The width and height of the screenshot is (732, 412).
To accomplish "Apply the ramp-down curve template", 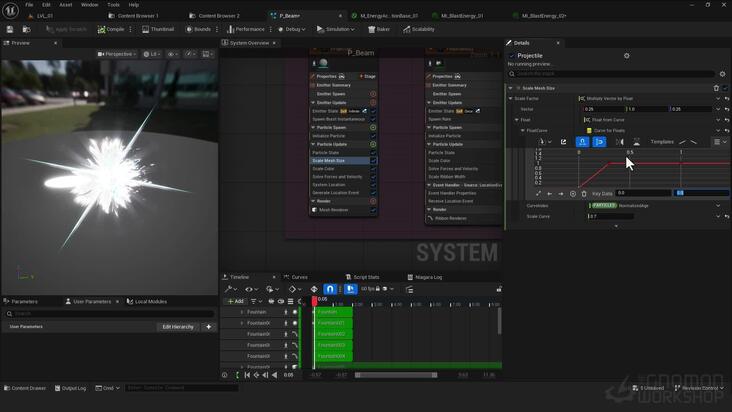I will (693, 142).
